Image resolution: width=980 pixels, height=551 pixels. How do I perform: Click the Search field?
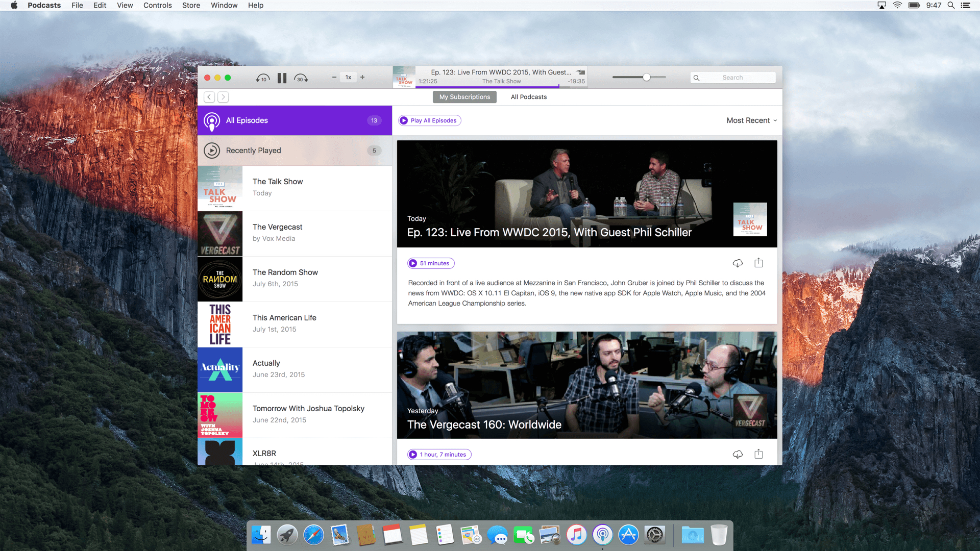(733, 78)
